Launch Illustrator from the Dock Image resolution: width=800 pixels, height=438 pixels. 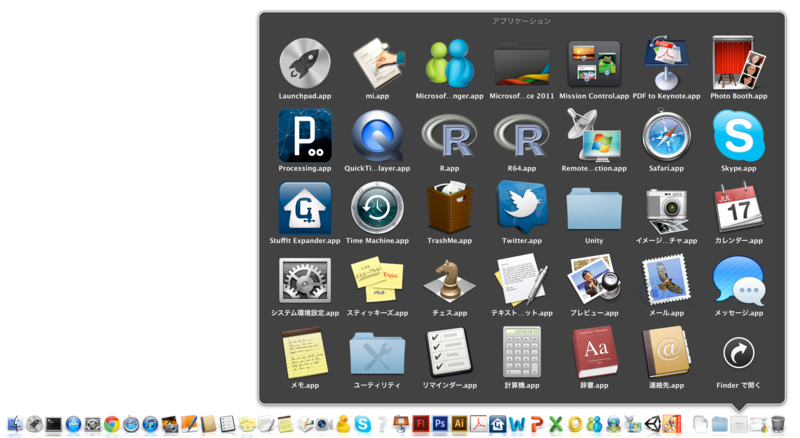pos(459,424)
